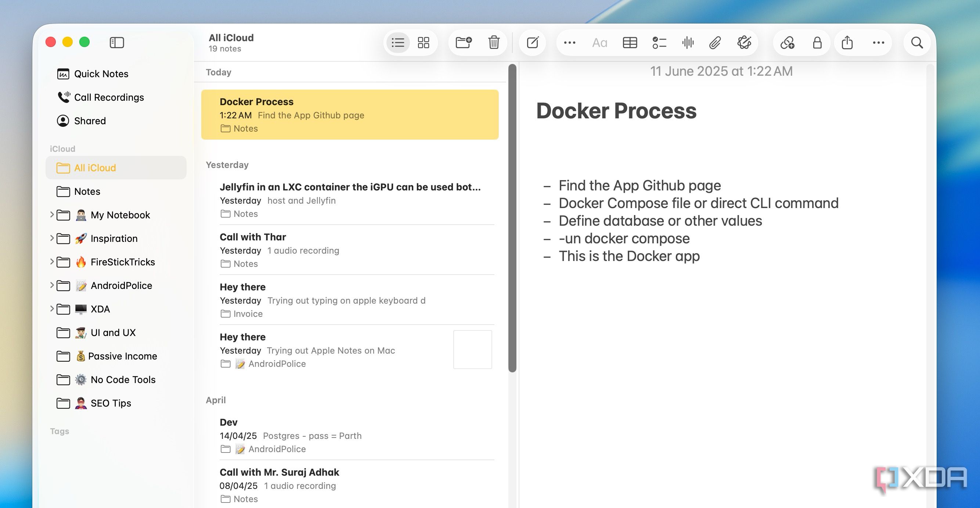The image size is (980, 508).
Task: Click the blank thumbnail of Hey there note
Action: (472, 350)
